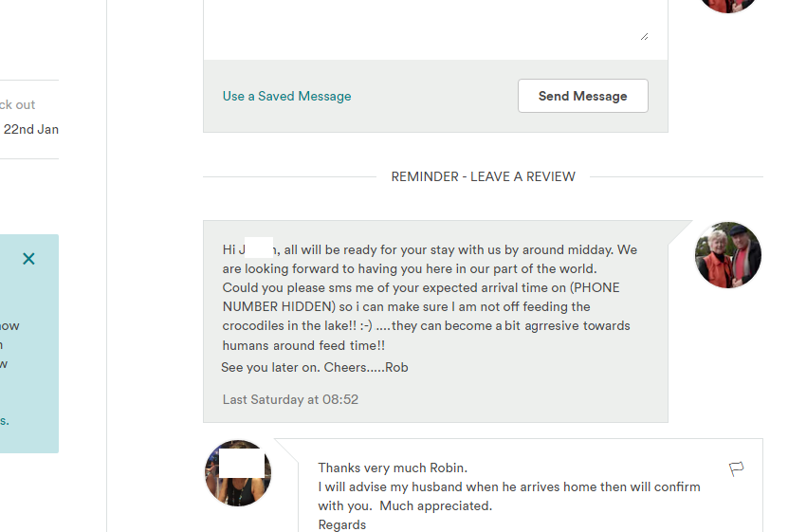
Task: Grab the text area resize handle
Action: pyautogui.click(x=644, y=36)
